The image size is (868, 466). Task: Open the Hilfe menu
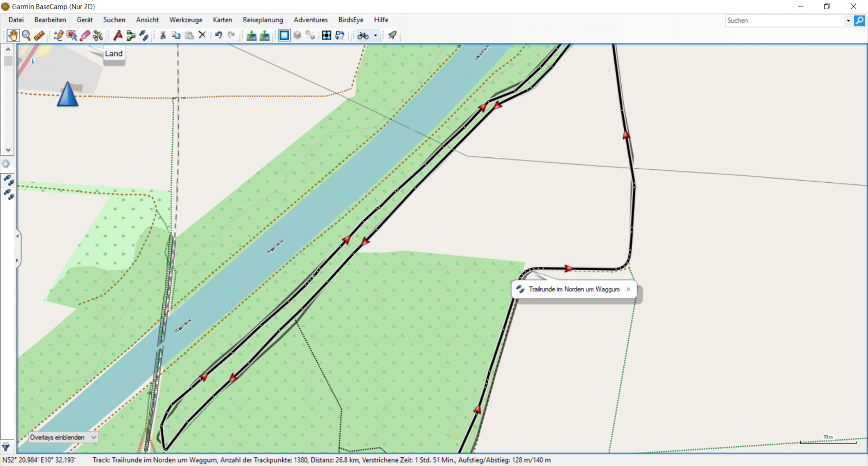coord(381,20)
